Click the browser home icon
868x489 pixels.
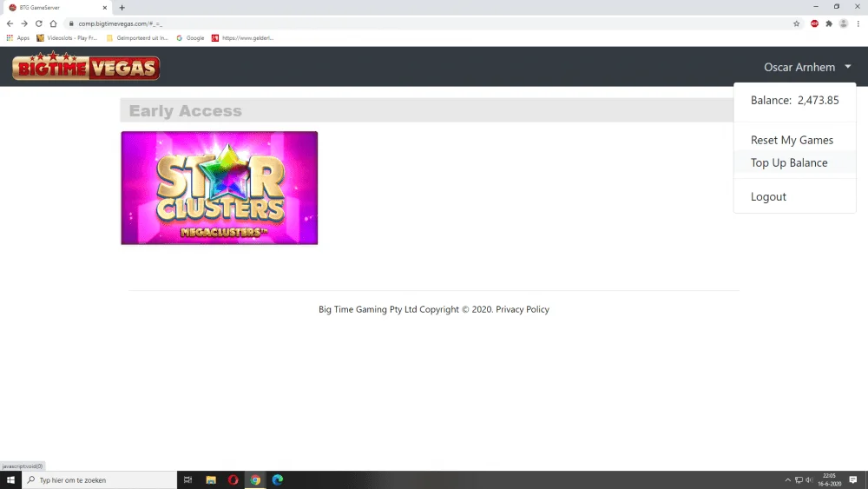(x=53, y=23)
